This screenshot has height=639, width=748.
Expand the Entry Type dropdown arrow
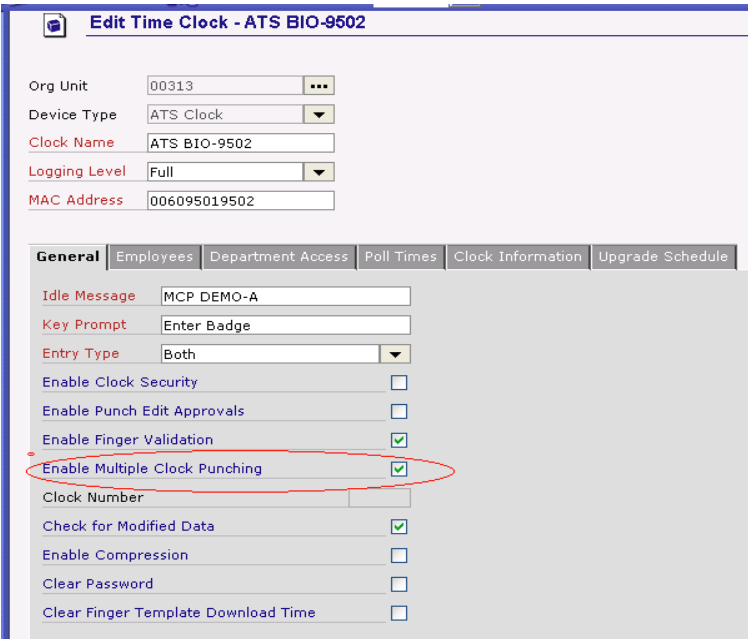tap(395, 354)
